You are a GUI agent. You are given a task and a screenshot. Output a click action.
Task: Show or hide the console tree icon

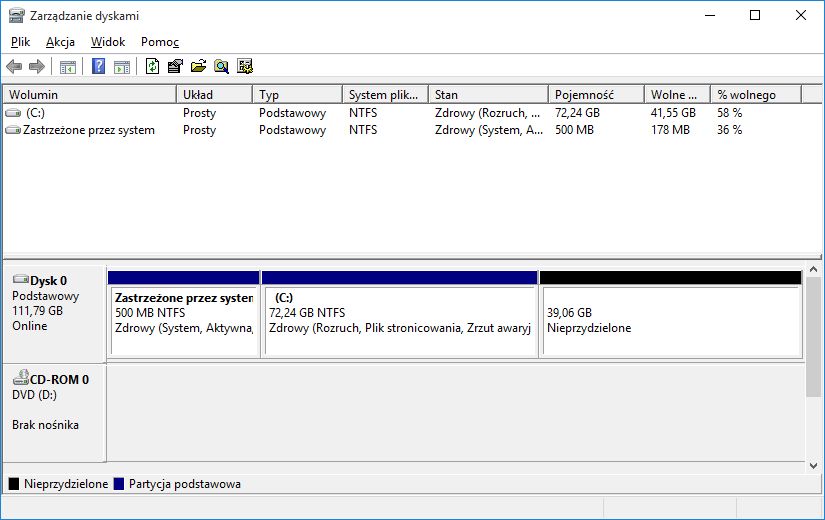pos(68,66)
